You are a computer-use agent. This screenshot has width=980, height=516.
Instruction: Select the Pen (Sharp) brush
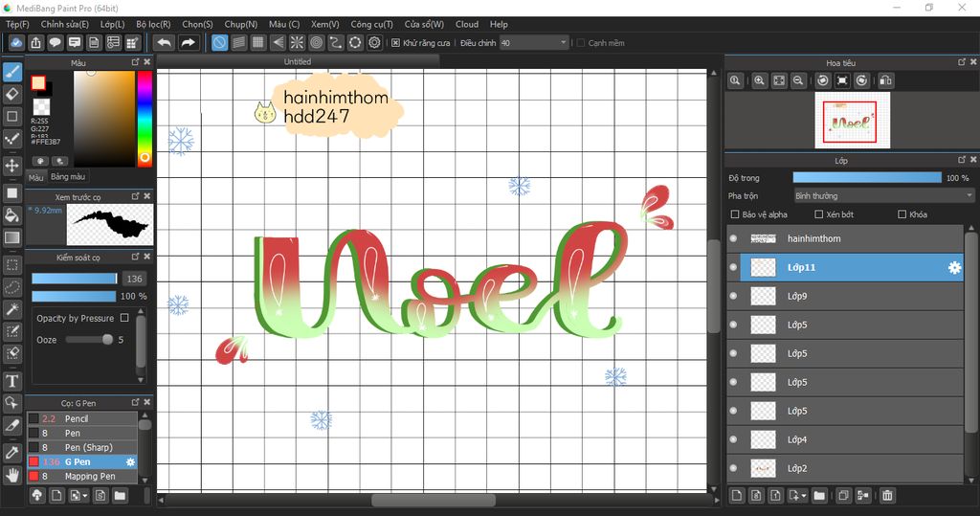click(x=82, y=448)
